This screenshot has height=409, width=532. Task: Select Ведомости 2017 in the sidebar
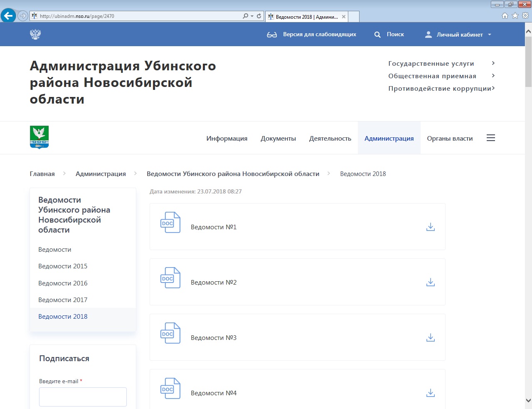tap(63, 300)
